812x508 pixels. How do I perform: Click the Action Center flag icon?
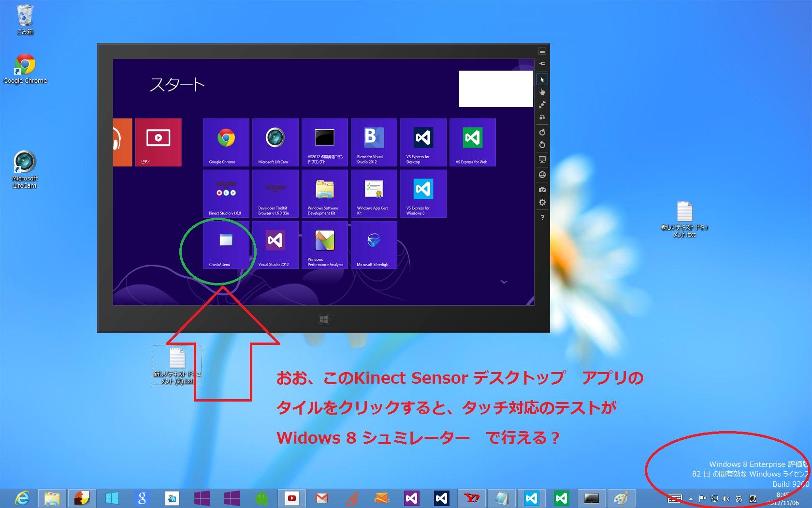pos(702,499)
